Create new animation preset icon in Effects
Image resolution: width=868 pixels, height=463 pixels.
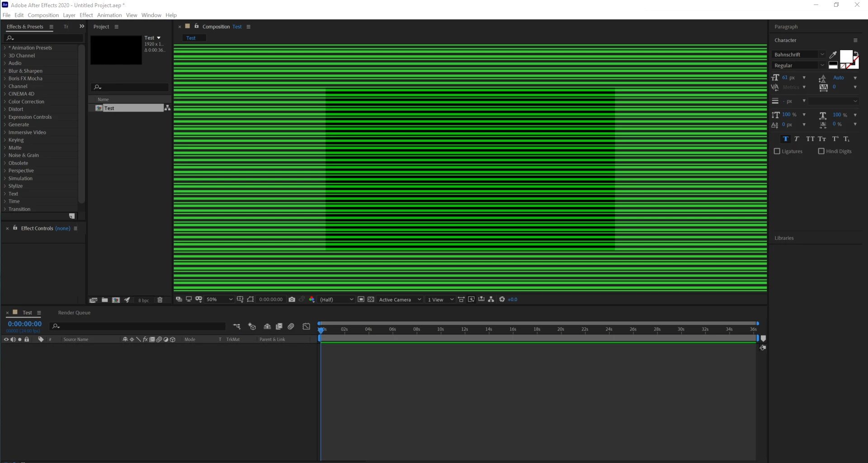72,216
